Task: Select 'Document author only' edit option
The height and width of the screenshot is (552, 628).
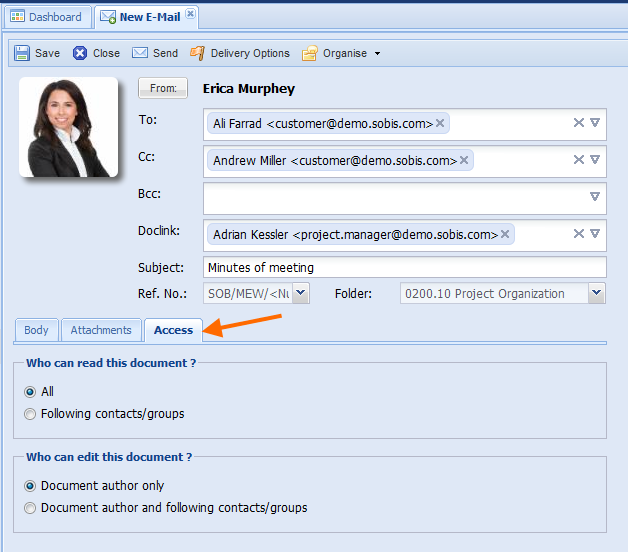Action: [30, 486]
